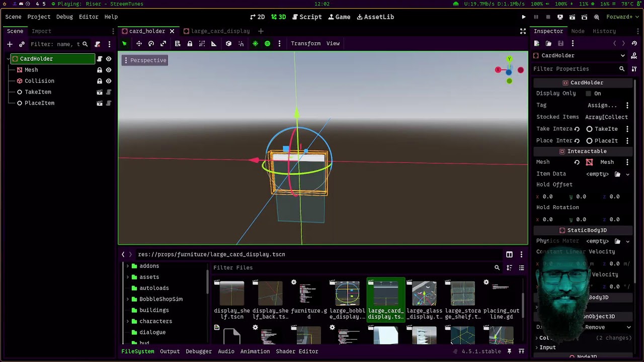
Task: Instantiate a child scene link icon
Action: [22, 44]
